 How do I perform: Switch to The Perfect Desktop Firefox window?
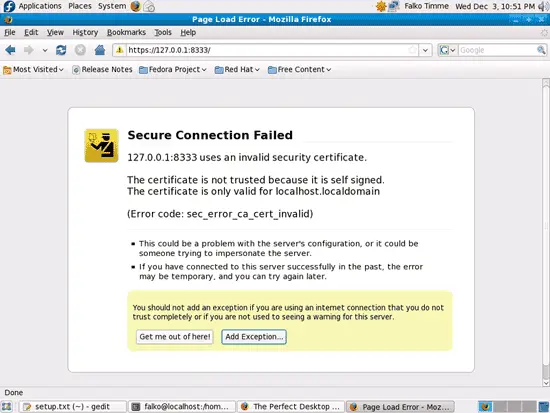291,407
